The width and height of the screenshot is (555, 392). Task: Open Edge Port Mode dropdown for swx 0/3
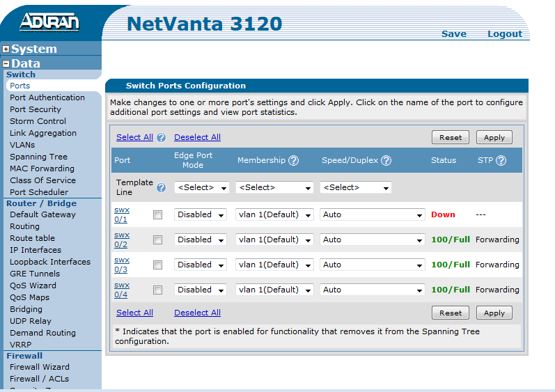(201, 265)
